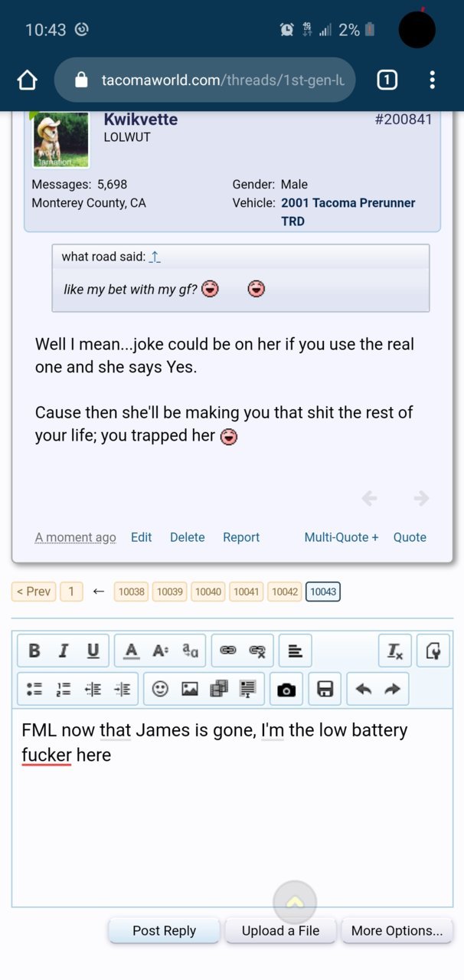
Task: Open 2001 Tacoma Prerunner TRD vehicle link
Action: pyautogui.click(x=348, y=211)
